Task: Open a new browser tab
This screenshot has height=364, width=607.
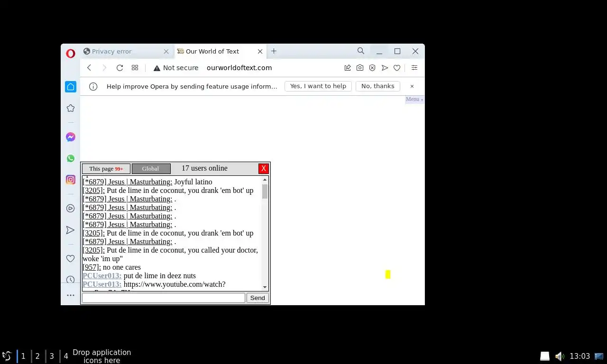Action: point(274,51)
